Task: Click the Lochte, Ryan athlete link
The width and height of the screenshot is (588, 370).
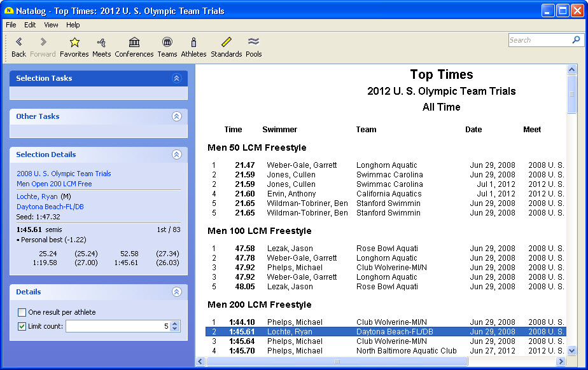Action: pos(37,196)
